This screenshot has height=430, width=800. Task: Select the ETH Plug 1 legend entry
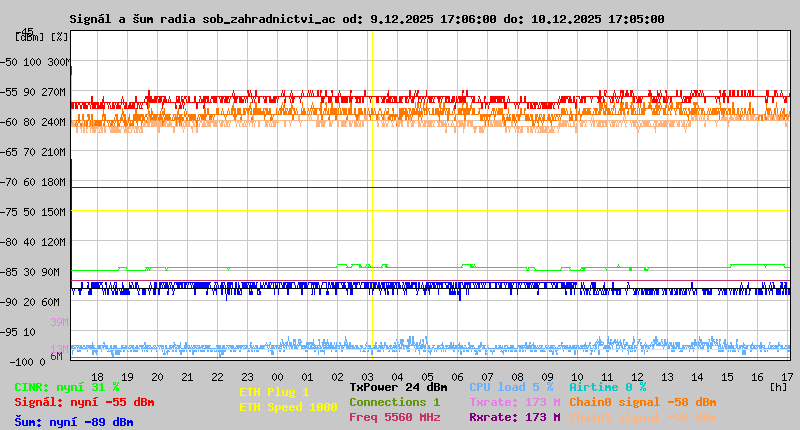274,393
